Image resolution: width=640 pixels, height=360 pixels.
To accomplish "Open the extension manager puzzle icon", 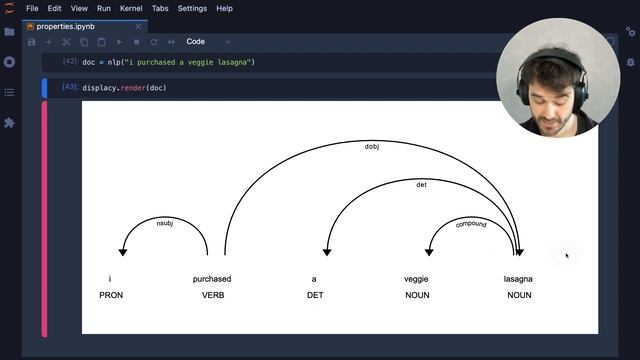I will coord(9,123).
